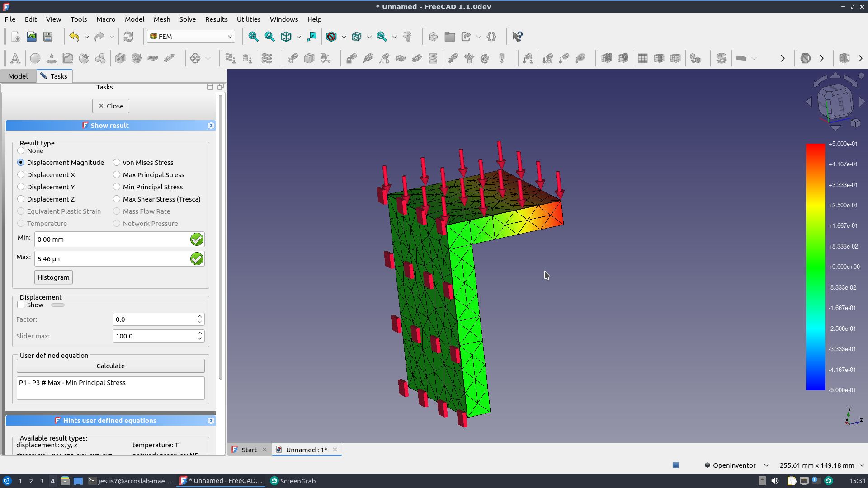868x488 pixels.
Task: Confirm the Max value with green check
Action: click(x=197, y=259)
